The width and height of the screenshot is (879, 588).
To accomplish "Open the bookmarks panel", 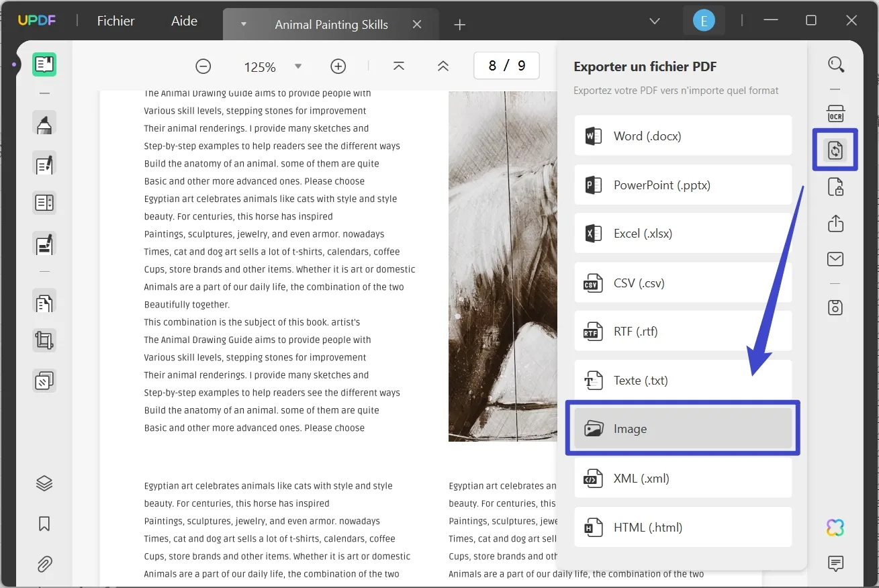I will (x=44, y=523).
